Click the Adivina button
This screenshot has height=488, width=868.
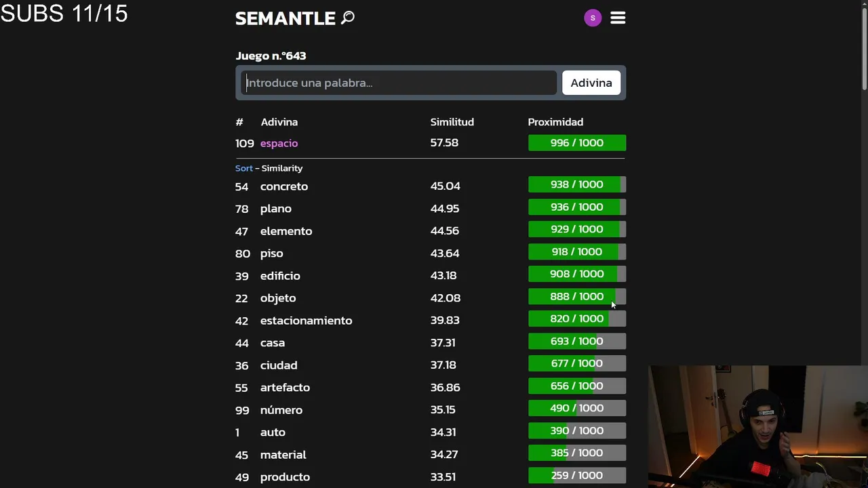pos(591,83)
